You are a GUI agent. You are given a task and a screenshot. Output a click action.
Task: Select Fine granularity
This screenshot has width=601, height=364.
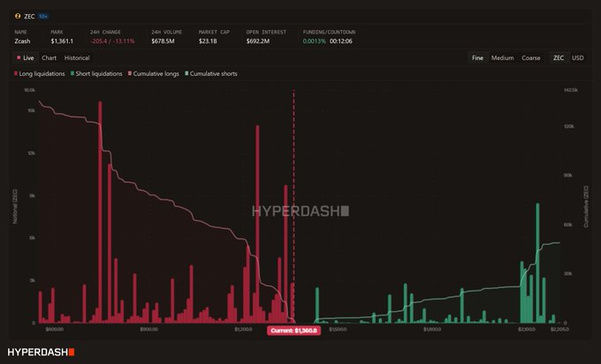coord(477,57)
